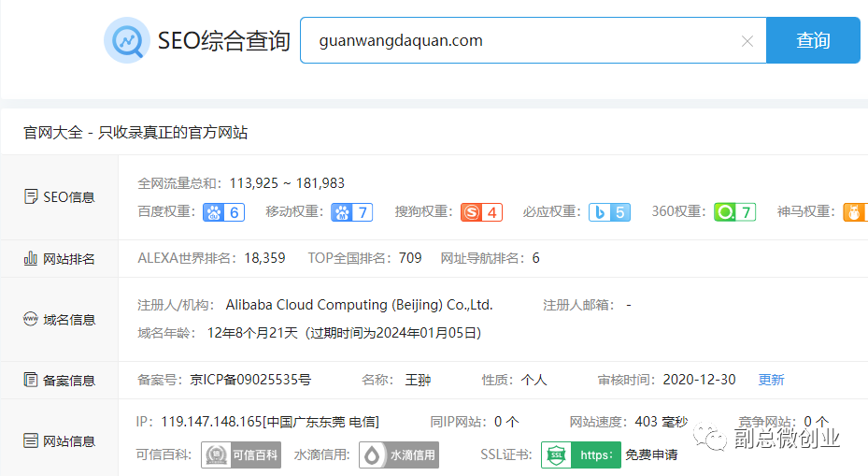Open the mobile weight 7 badge
The height and width of the screenshot is (476, 868).
(x=351, y=212)
